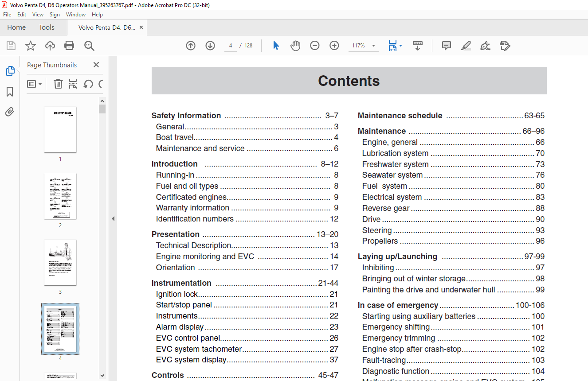Image resolution: width=588 pixels, height=381 pixels.
Task: Open Attachments paperclip sidebar icon
Action: click(x=10, y=112)
